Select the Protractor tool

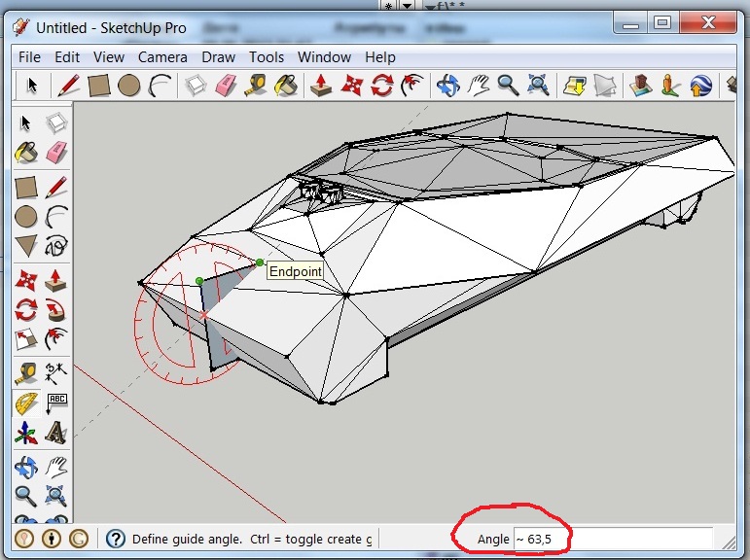point(25,403)
